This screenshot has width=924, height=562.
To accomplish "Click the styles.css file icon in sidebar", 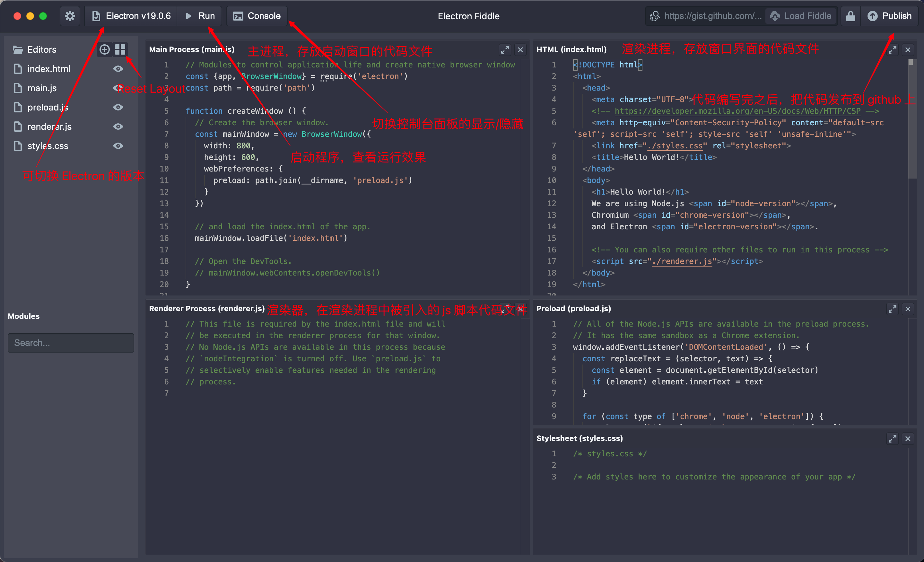I will point(18,145).
